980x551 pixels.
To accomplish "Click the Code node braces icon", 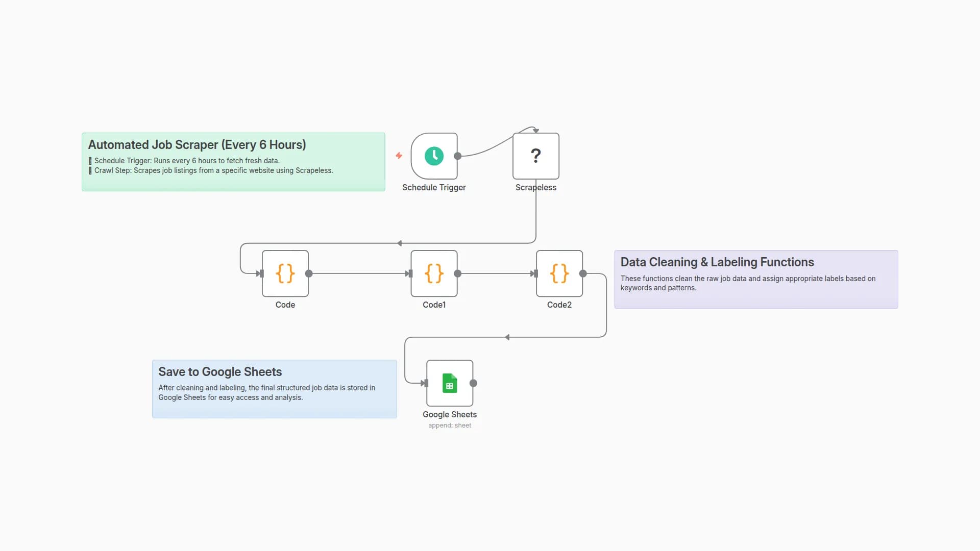I will coord(285,273).
